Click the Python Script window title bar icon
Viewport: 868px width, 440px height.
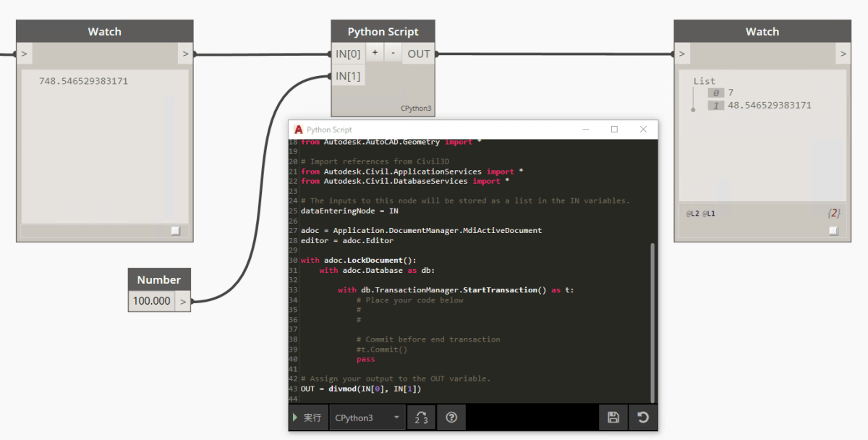coord(298,130)
